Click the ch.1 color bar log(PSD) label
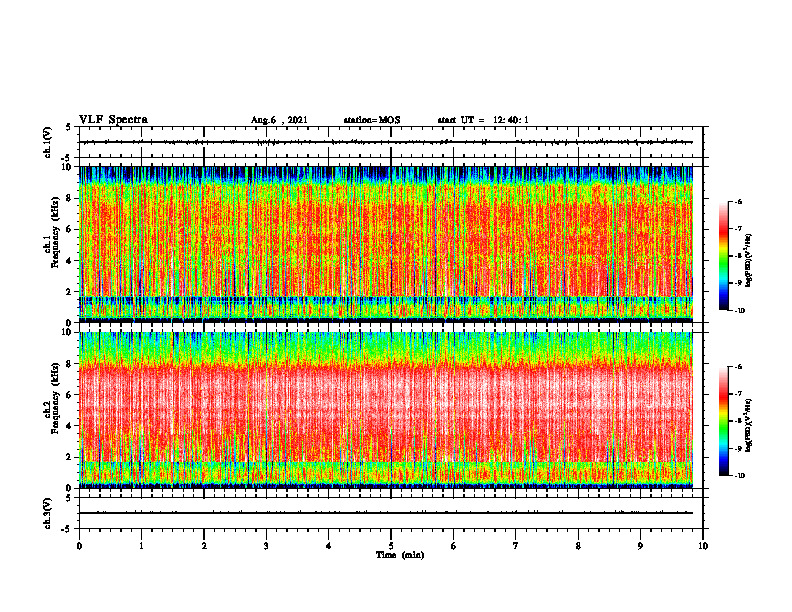792x612 pixels. [749, 261]
